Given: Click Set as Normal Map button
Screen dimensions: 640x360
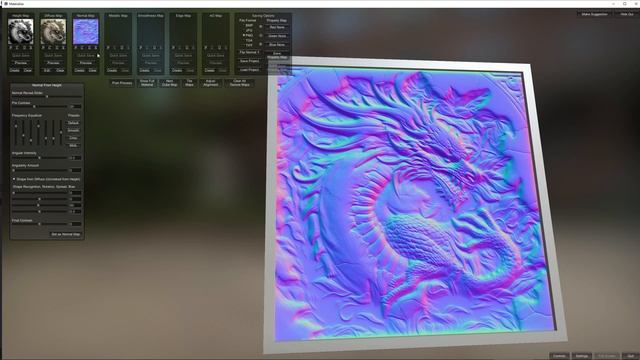Looking at the screenshot, I should point(66,234).
